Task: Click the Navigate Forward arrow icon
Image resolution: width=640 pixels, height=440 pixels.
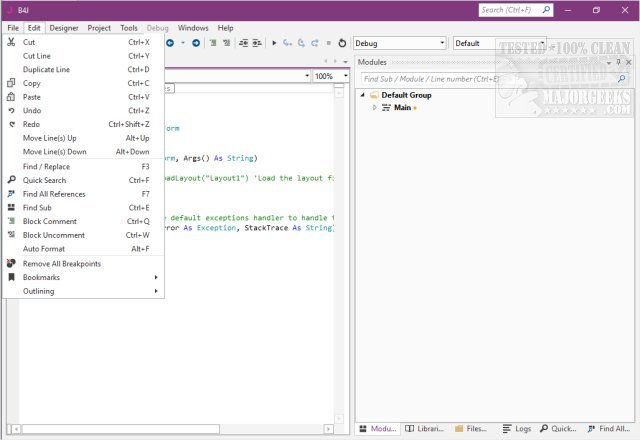Action: 196,44
